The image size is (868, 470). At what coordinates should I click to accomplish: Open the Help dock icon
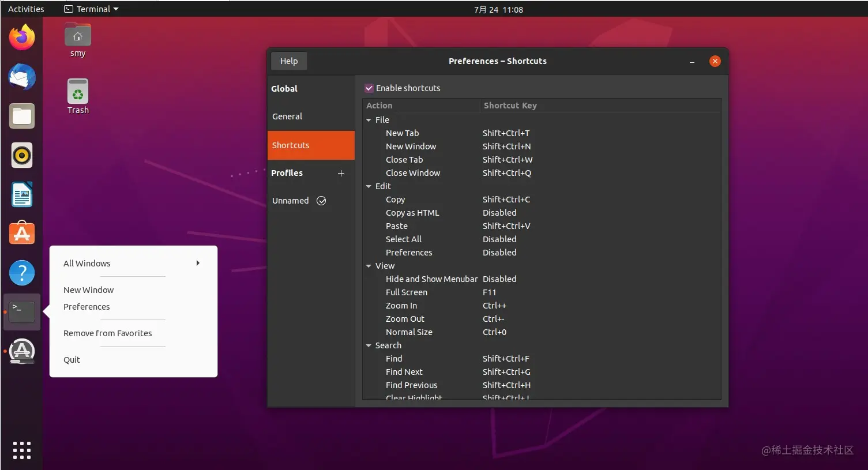tap(22, 273)
